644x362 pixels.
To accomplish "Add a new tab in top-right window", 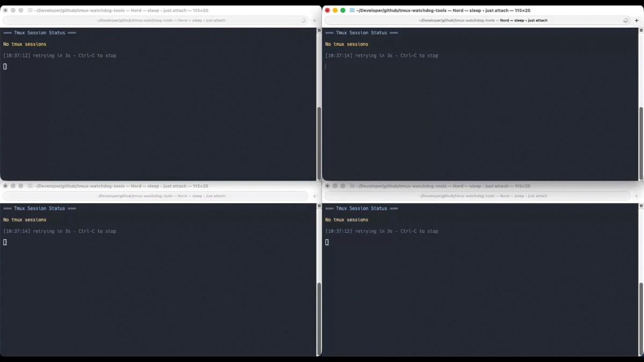I will coord(637,20).
